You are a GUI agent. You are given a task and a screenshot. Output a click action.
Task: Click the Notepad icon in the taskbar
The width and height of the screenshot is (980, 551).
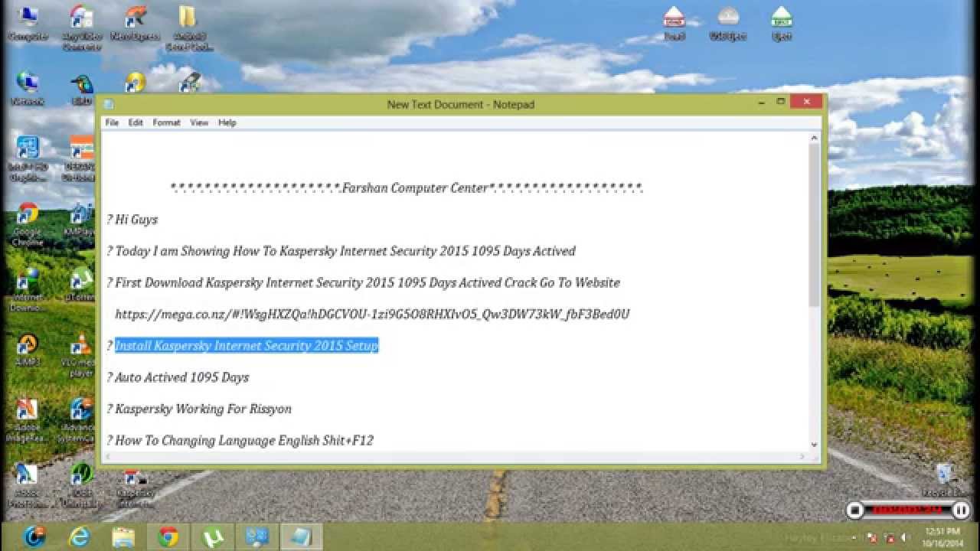301,536
